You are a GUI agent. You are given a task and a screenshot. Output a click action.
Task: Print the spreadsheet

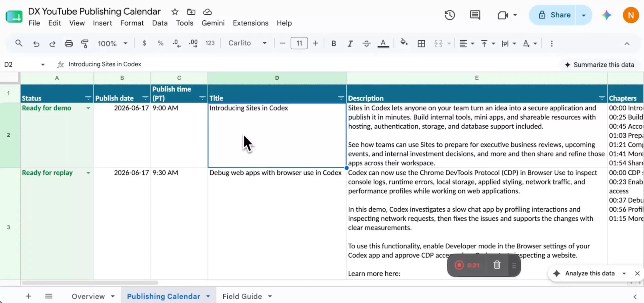click(69, 44)
